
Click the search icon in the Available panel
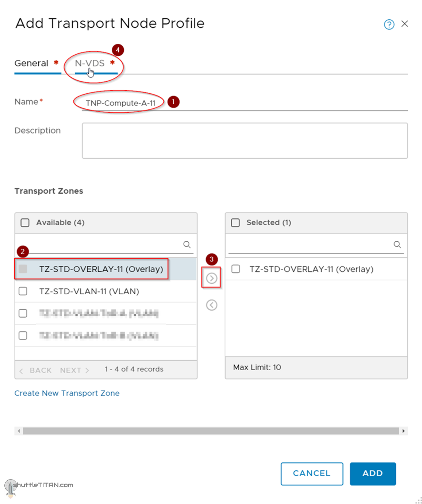coord(187,245)
